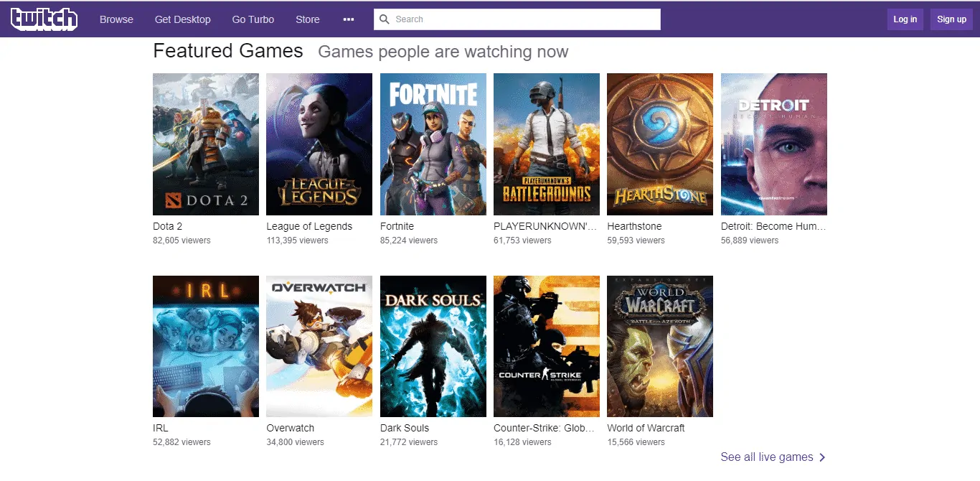Click the Overwatch cover thumbnail
Image resolution: width=980 pixels, height=481 pixels.
tap(319, 346)
